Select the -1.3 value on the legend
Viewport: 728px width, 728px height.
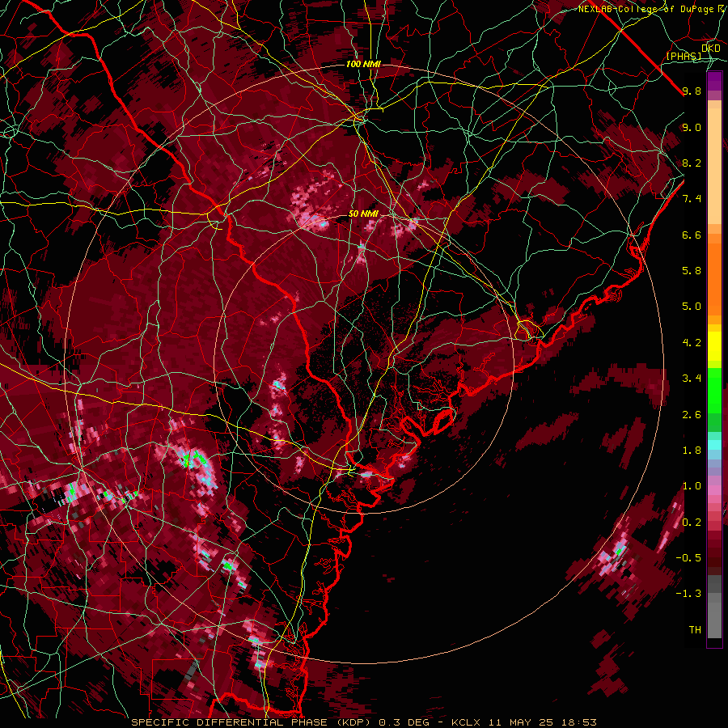tap(688, 594)
